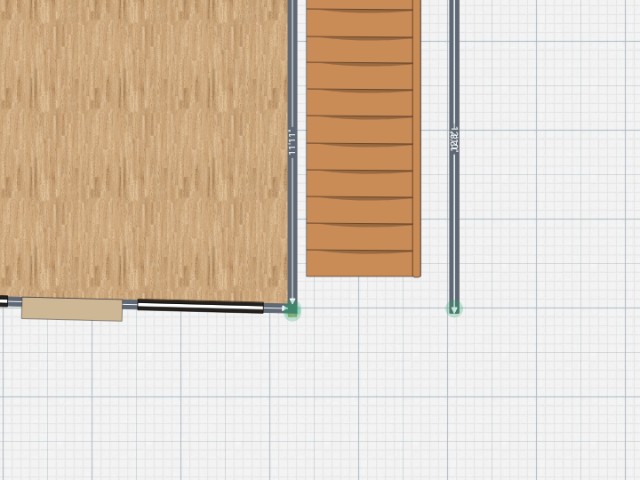Viewport: 640px width, 480px height.
Task: Select the wooden staircase object
Action: tap(360, 140)
